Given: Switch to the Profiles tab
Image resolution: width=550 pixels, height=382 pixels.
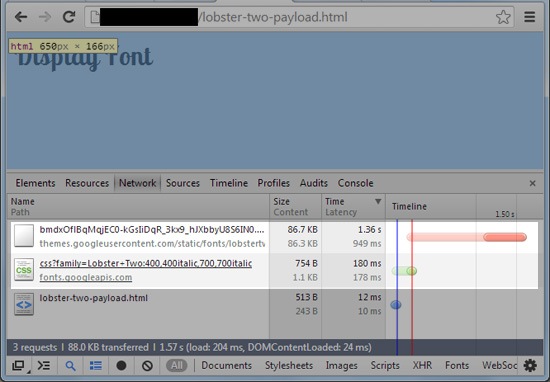Looking at the screenshot, I should tap(274, 183).
